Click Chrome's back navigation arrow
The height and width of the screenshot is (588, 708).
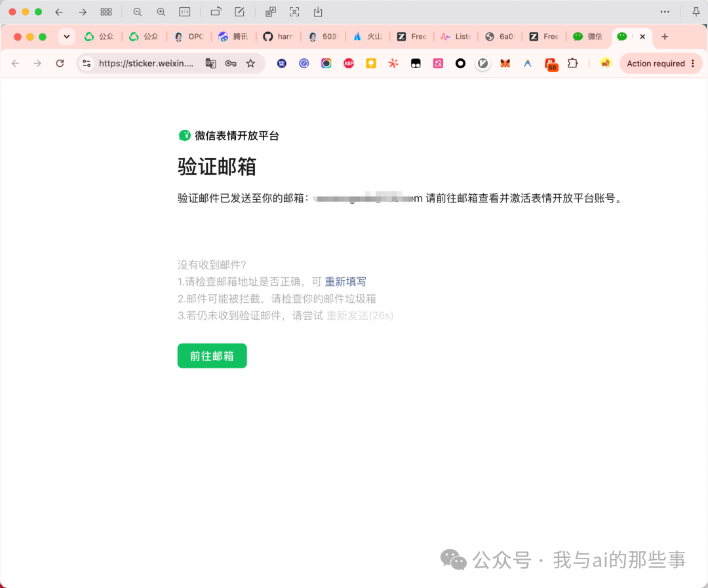(15, 63)
